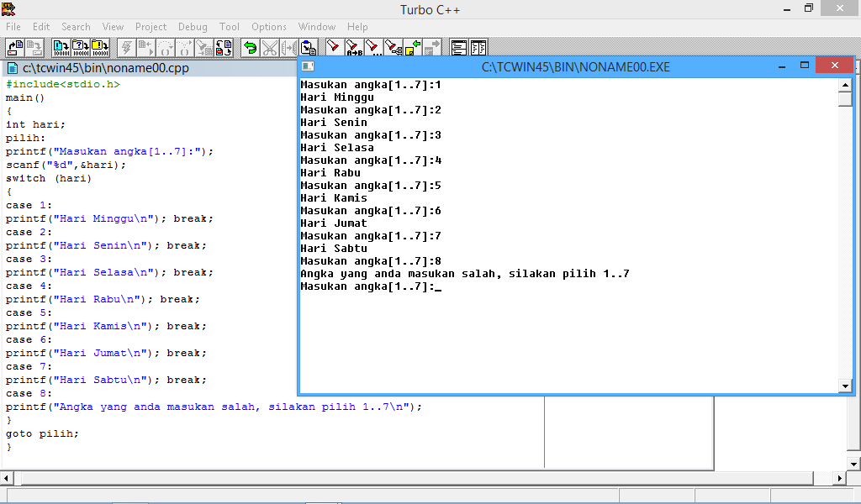The width and height of the screenshot is (861, 504).
Task: Click console scrollbar up arrow
Action: (x=845, y=85)
